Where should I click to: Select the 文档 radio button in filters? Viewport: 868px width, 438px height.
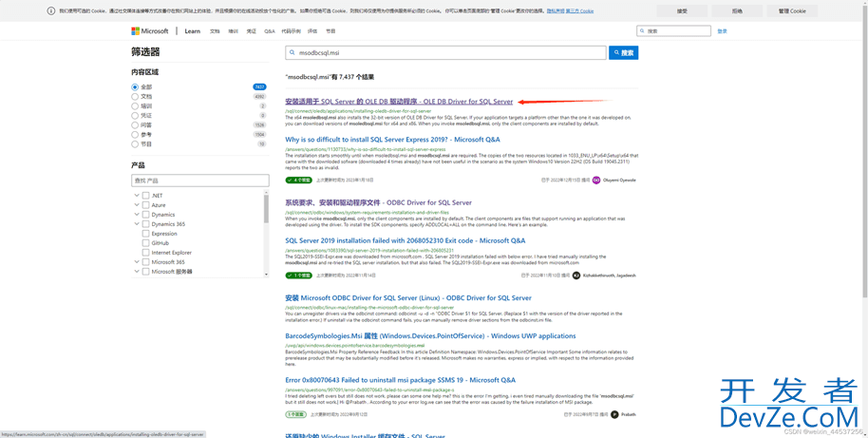135,96
